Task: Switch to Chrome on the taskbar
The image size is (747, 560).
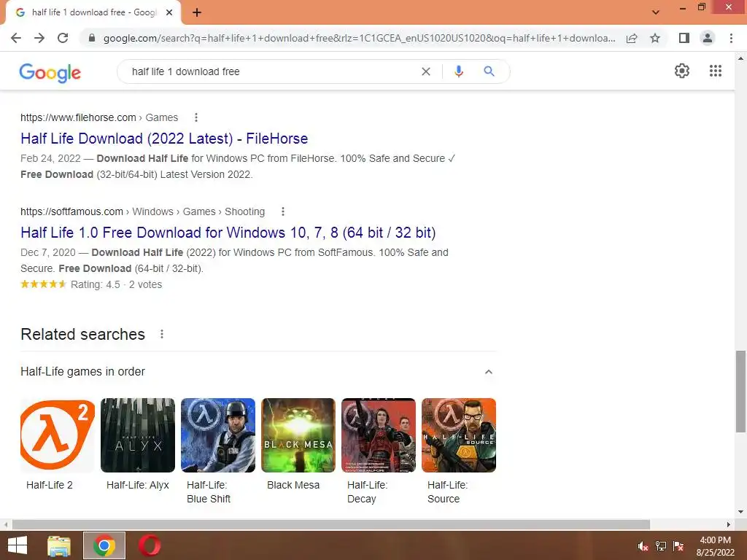Action: click(x=104, y=545)
